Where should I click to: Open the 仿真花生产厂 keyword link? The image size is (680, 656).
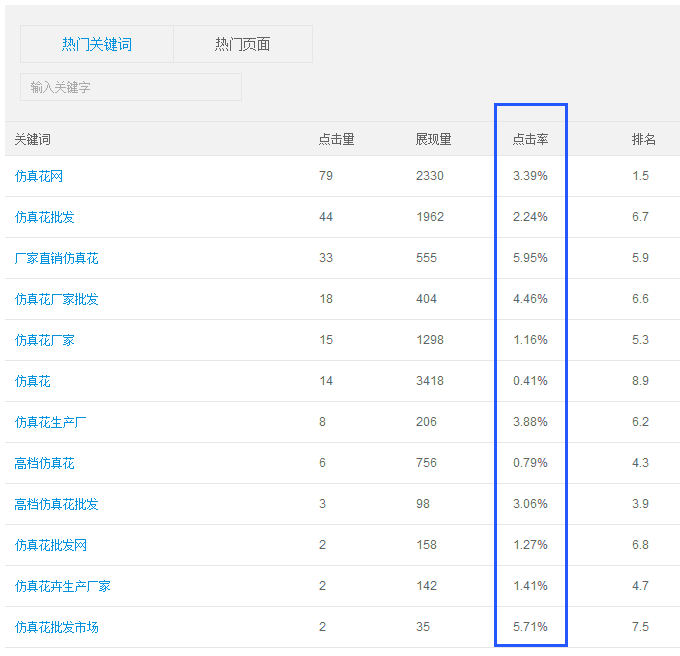(51, 422)
